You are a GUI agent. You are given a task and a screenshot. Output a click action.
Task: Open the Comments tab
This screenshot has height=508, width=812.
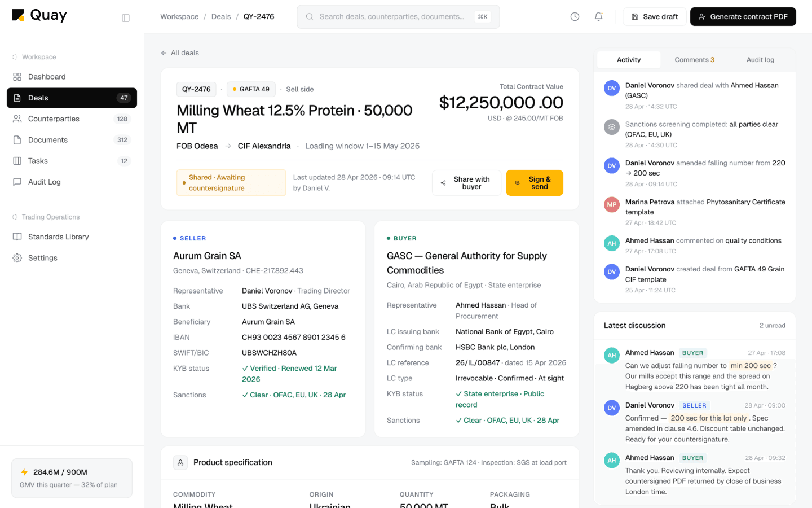[x=695, y=60]
